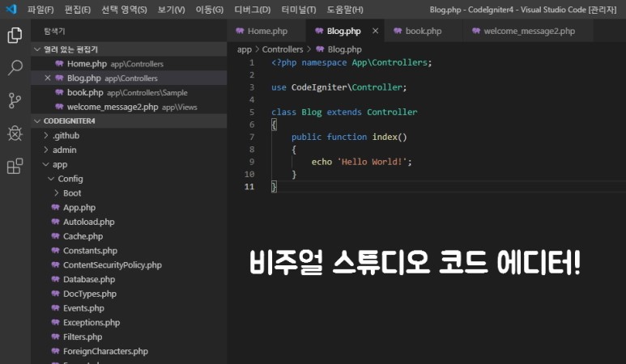Open Home.php in open editors list
Viewport: 626px width, 364px height.
pos(129,64)
